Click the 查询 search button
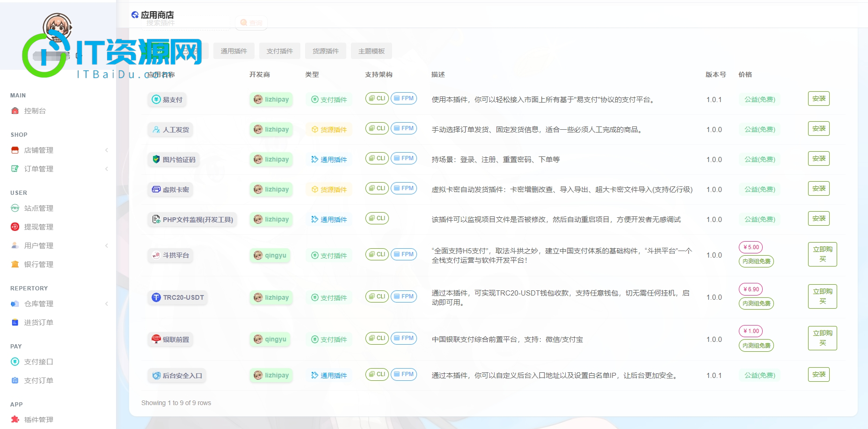The image size is (868, 429). (x=251, y=22)
